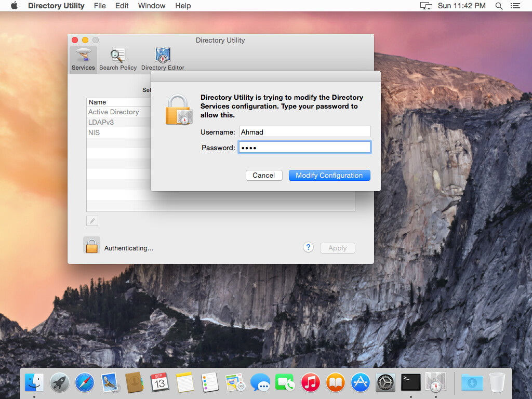Viewport: 532px width, 399px height.
Task: Open Notification Center from the menu bar
Action: tap(515, 6)
